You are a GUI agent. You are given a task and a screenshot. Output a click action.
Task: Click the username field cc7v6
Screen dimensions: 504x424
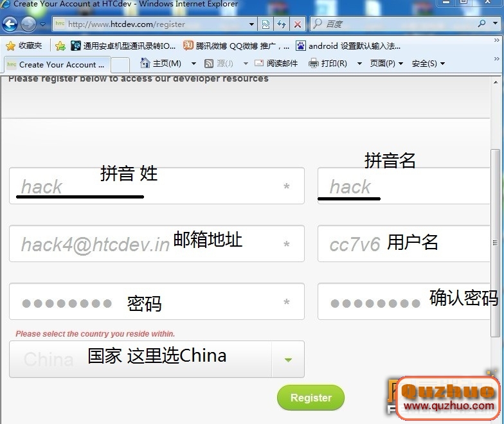coord(404,243)
